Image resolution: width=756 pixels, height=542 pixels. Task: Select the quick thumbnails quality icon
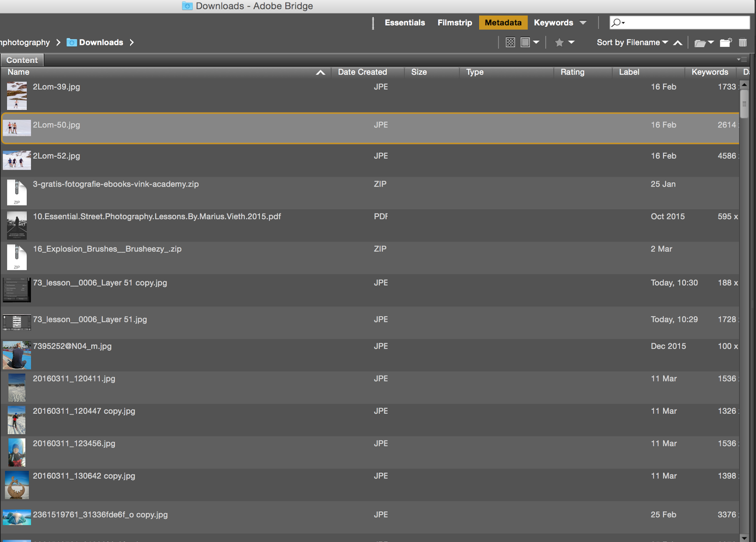tap(510, 43)
